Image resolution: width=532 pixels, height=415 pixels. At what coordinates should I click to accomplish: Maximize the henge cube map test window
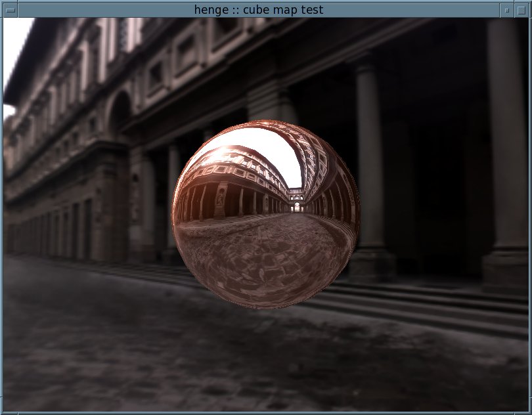pyautogui.click(x=521, y=11)
